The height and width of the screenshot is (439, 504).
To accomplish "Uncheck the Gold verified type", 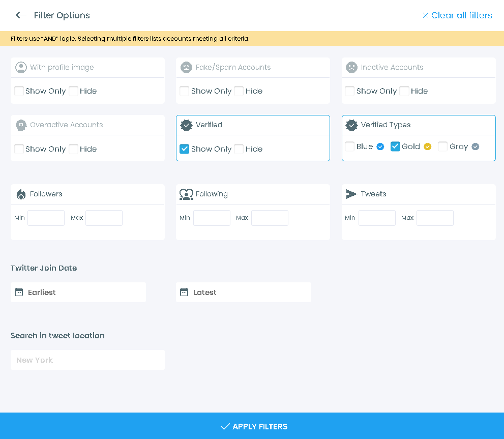I will (395, 147).
